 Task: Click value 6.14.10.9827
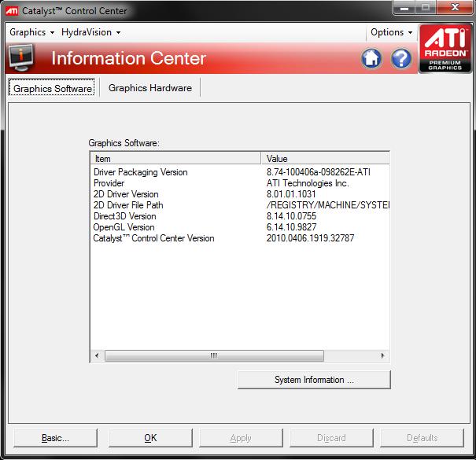coord(291,227)
